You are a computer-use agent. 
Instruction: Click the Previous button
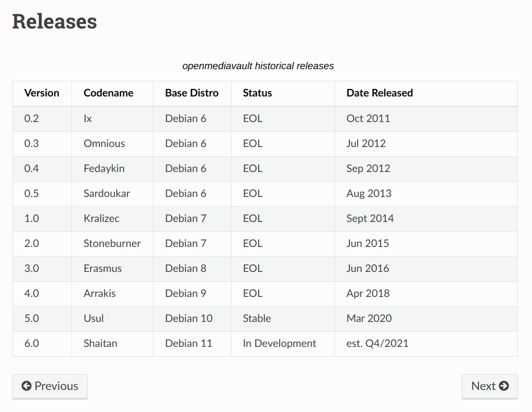[50, 386]
